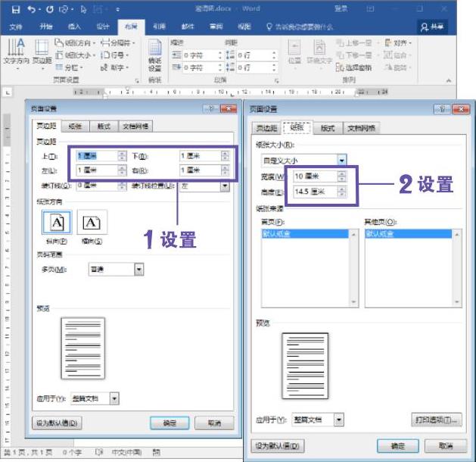The width and height of the screenshot is (476, 462).
Task: Open the 断字 hyphenation menu
Action: [114, 67]
